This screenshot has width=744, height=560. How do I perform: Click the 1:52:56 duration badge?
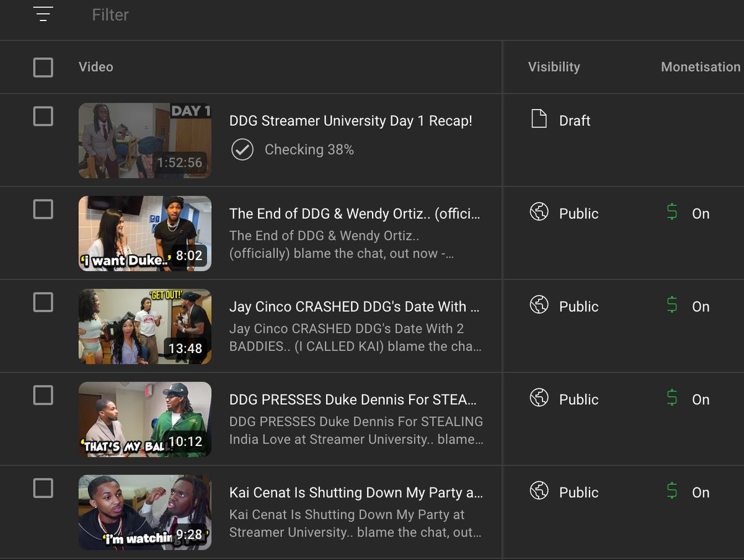pos(180,162)
